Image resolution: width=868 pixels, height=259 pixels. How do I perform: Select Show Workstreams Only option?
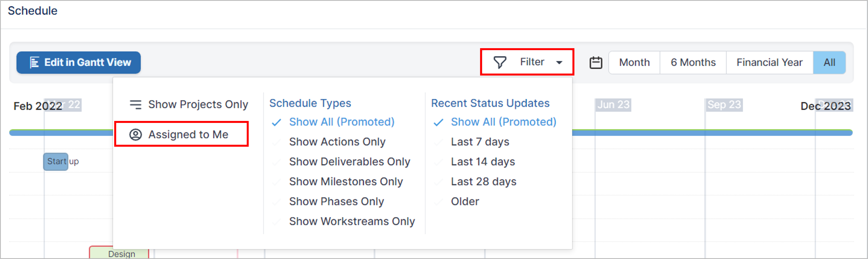(352, 221)
